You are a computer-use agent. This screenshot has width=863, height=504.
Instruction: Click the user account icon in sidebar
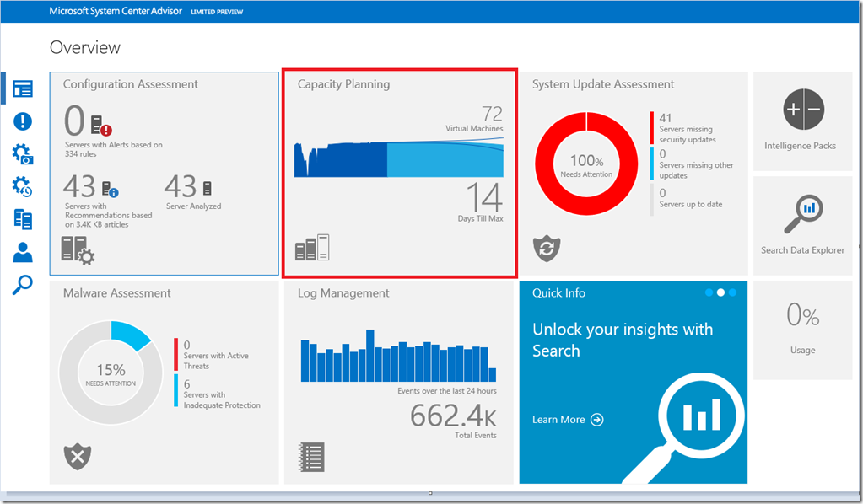pyautogui.click(x=23, y=252)
